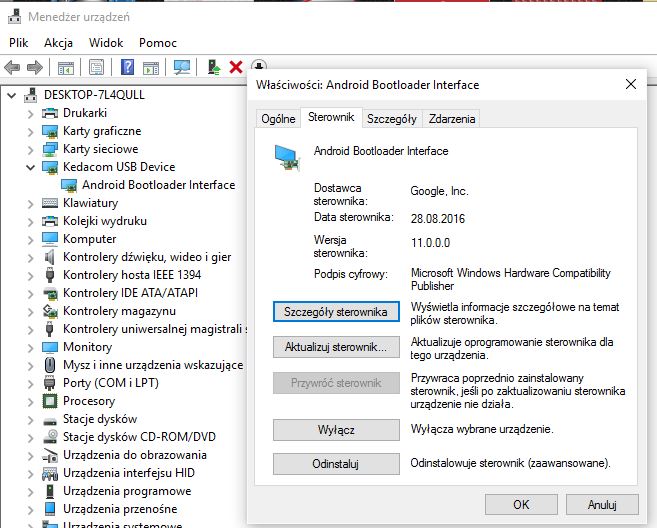Collapse the Kedacom USB Device node
Viewport: 657px width, 528px height.
(x=30, y=167)
